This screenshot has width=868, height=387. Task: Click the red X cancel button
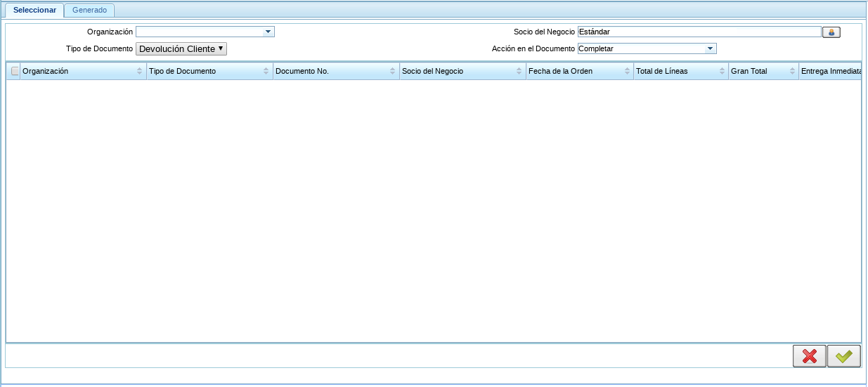pos(809,356)
